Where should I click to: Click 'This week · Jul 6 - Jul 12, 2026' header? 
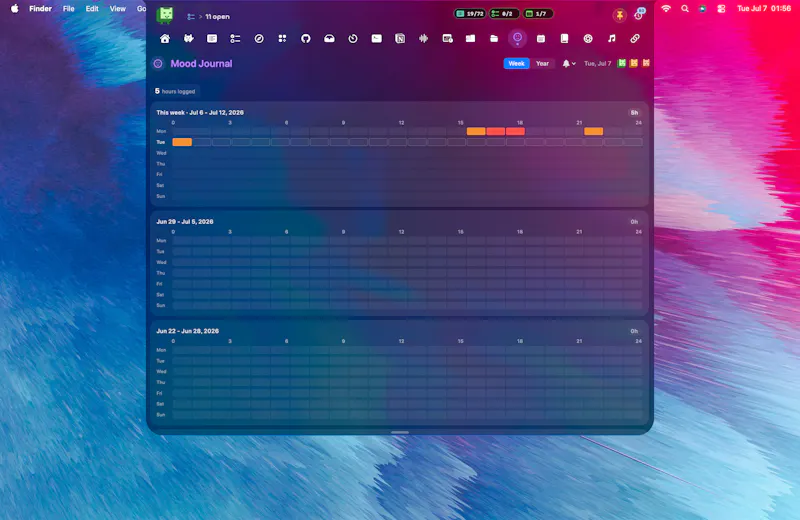(x=200, y=112)
